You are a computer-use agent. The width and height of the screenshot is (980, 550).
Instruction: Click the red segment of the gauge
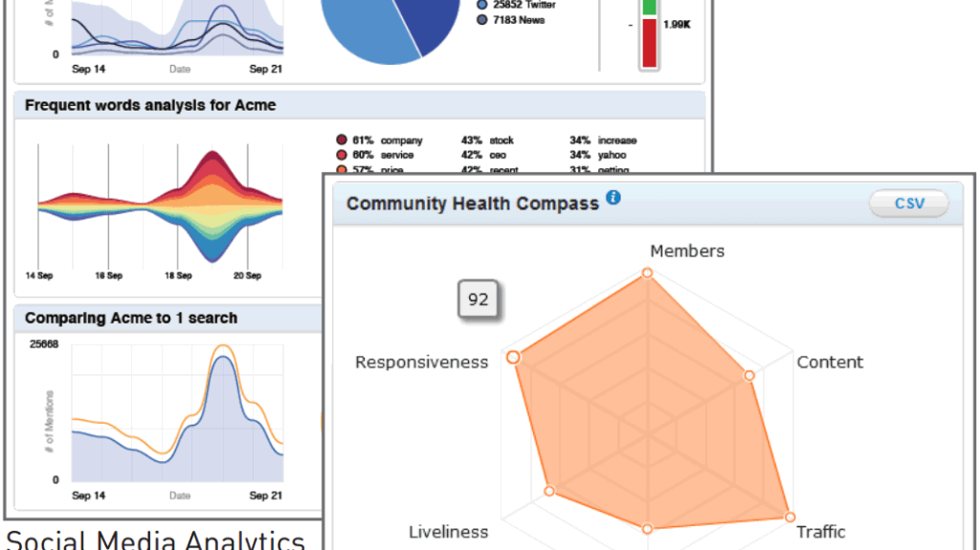coord(650,42)
